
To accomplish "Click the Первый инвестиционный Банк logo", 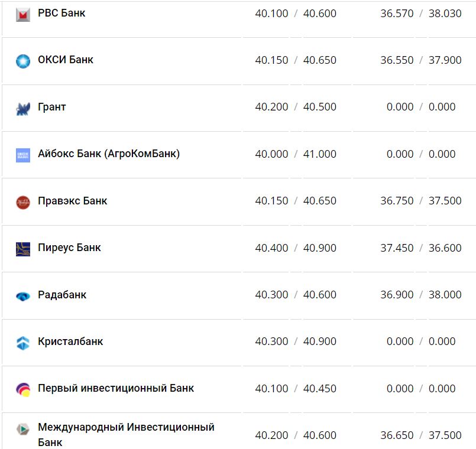I will (x=23, y=389).
